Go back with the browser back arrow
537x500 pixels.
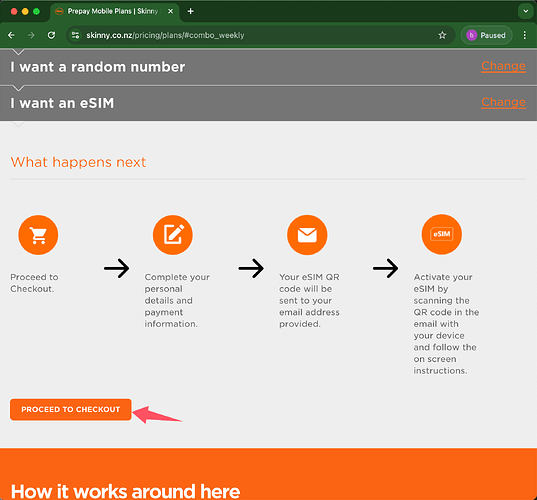pos(11,35)
